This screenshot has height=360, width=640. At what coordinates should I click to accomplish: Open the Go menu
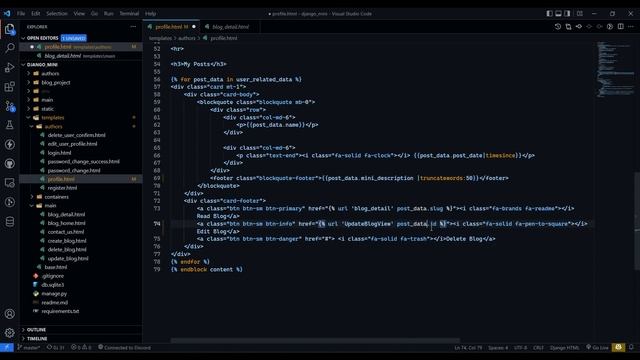coord(94,13)
